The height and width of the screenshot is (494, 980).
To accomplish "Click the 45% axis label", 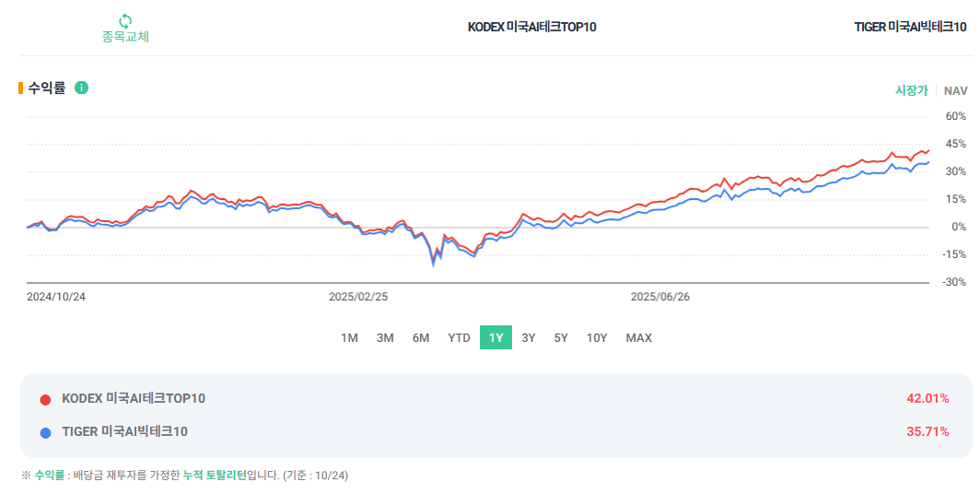I will (956, 144).
